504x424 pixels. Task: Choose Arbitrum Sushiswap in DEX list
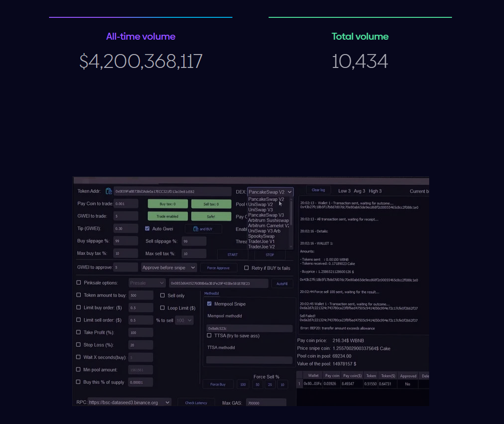(x=268, y=220)
